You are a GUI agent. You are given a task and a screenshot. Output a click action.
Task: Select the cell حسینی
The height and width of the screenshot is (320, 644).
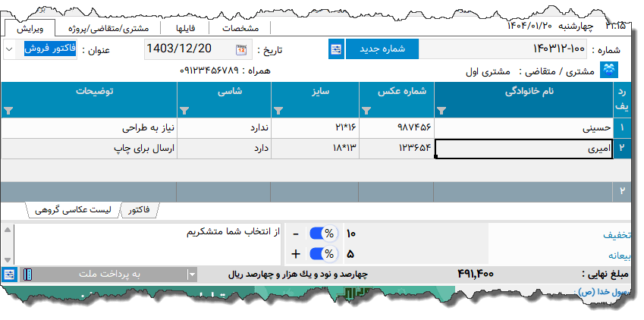tap(523, 129)
